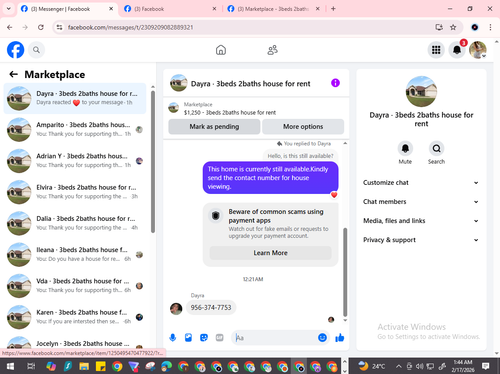The width and height of the screenshot is (500, 374).
Task: Show hidden system tray icons chevron
Action: click(x=398, y=367)
